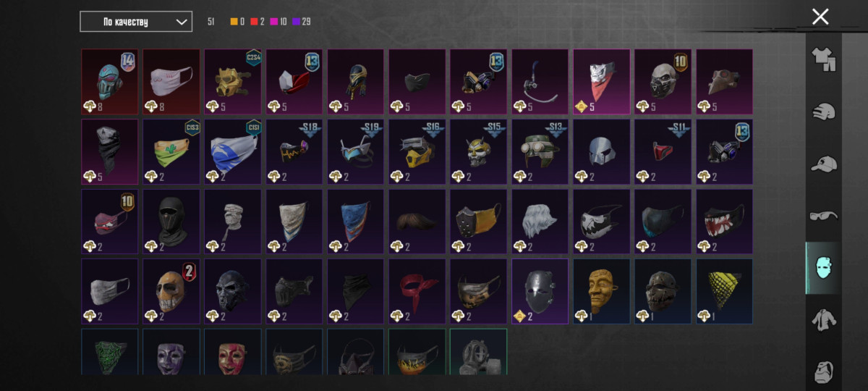
Task: Open the head character category icon
Action: click(823, 371)
